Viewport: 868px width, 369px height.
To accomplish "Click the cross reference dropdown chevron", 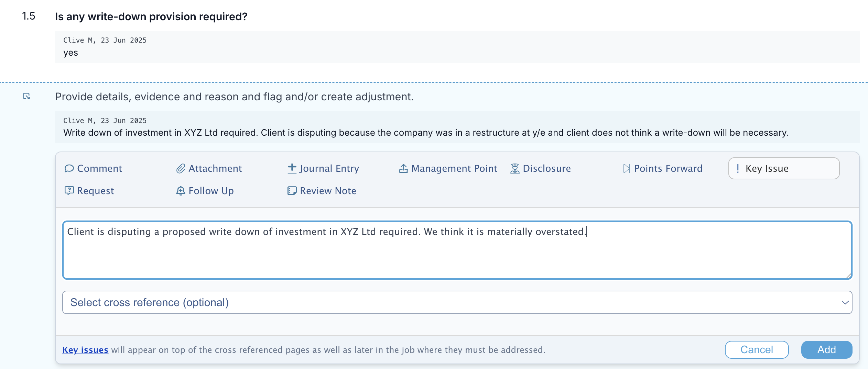I will pos(845,303).
